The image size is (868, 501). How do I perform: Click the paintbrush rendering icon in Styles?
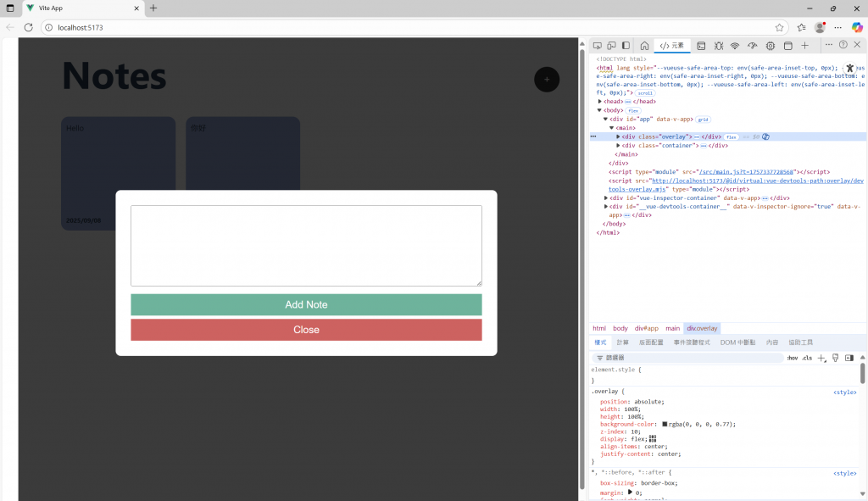(x=835, y=359)
